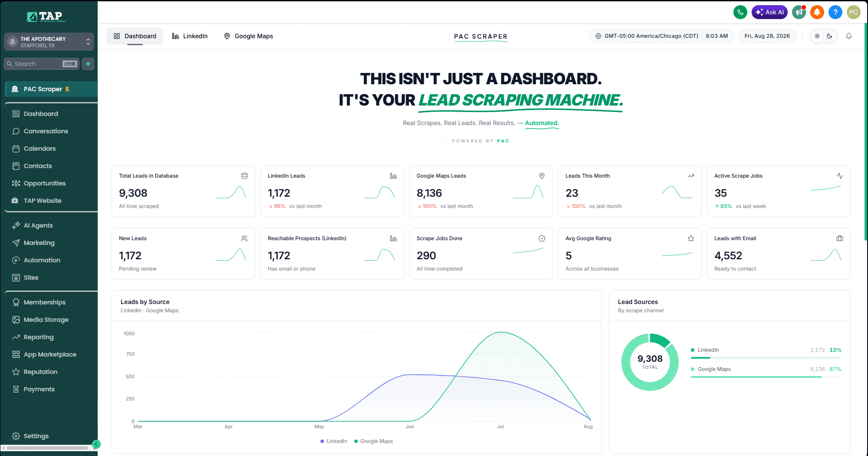Image resolution: width=868 pixels, height=456 pixels.
Task: Switch to dark mode moon toggle
Action: 829,36
